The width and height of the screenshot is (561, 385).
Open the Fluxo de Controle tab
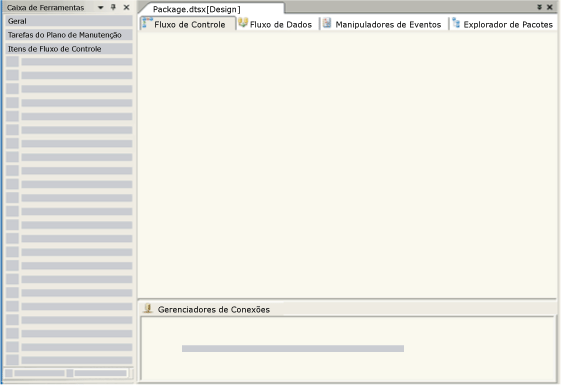point(188,24)
